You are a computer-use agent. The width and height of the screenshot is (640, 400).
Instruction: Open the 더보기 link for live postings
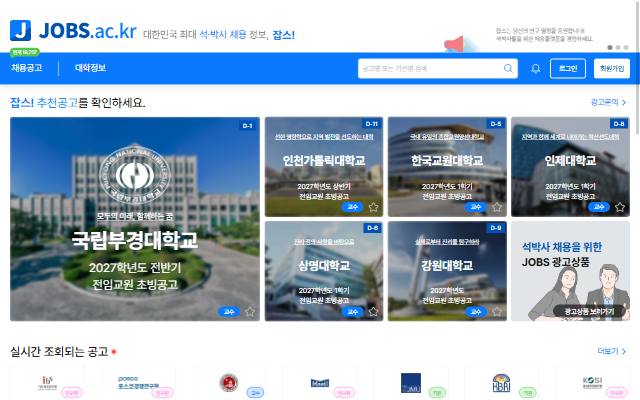tap(611, 351)
